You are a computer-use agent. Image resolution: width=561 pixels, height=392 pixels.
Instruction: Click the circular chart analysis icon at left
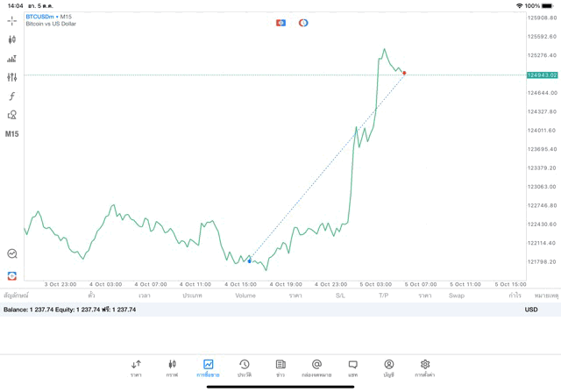[12, 253]
